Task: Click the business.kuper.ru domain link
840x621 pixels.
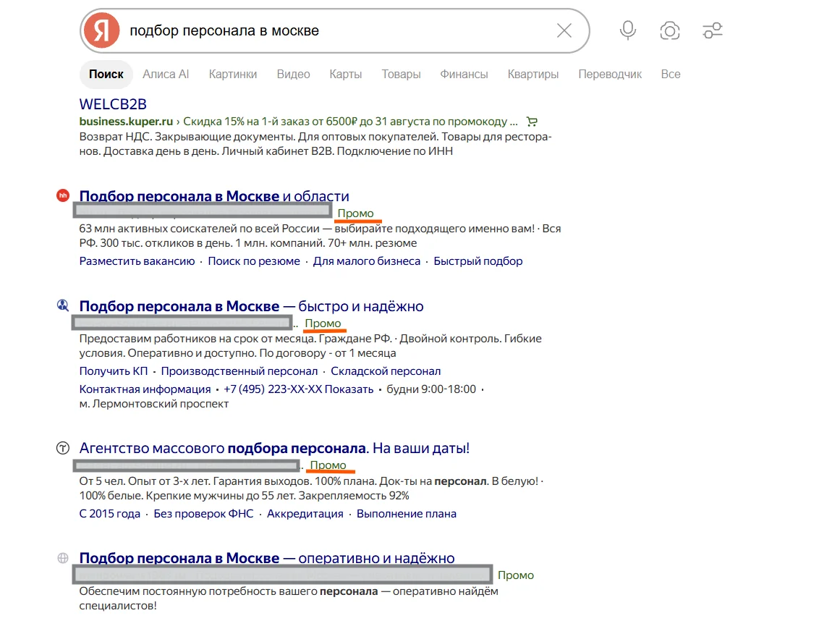Action: coord(126,122)
